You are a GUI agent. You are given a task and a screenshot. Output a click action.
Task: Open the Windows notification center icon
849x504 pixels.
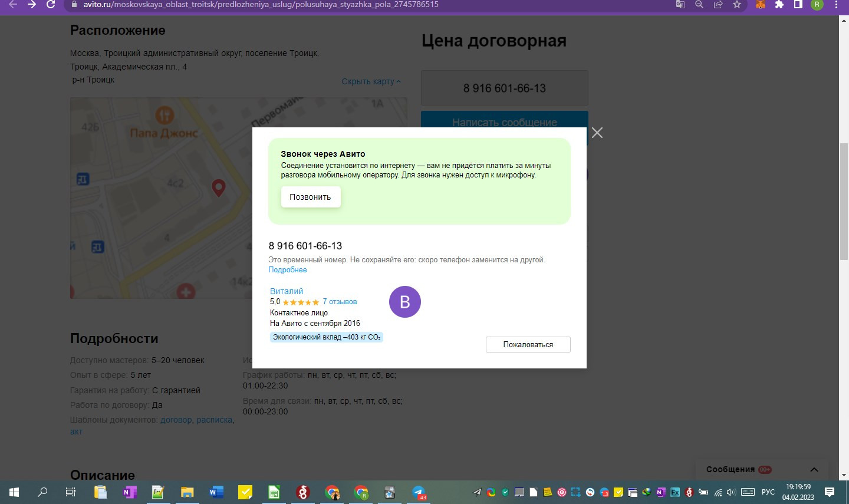[x=830, y=492]
